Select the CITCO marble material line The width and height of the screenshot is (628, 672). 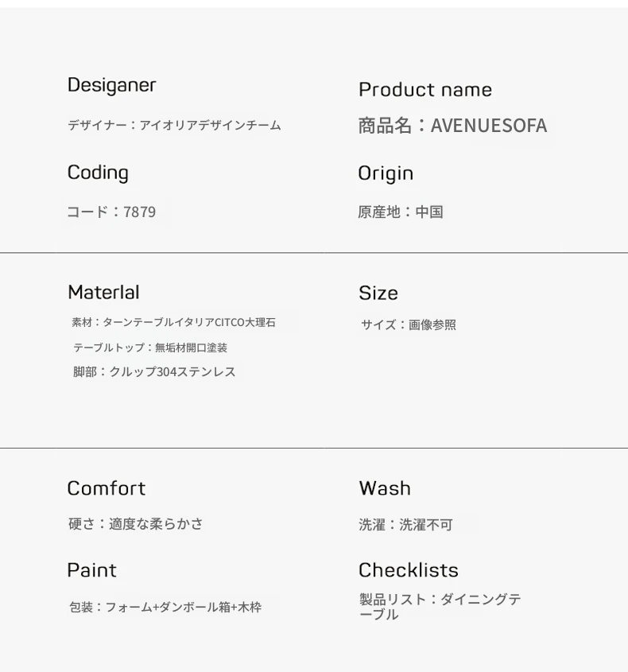tap(173, 322)
